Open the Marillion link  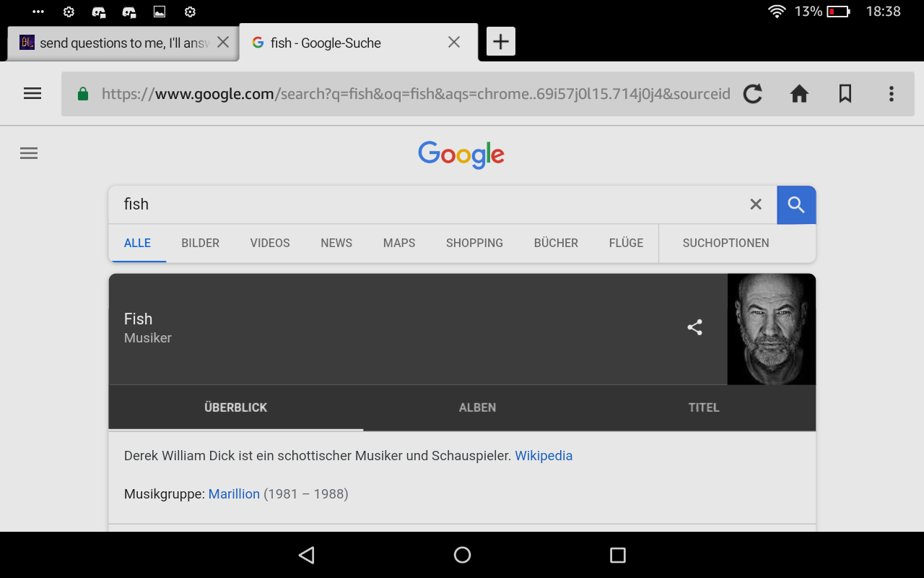(234, 494)
